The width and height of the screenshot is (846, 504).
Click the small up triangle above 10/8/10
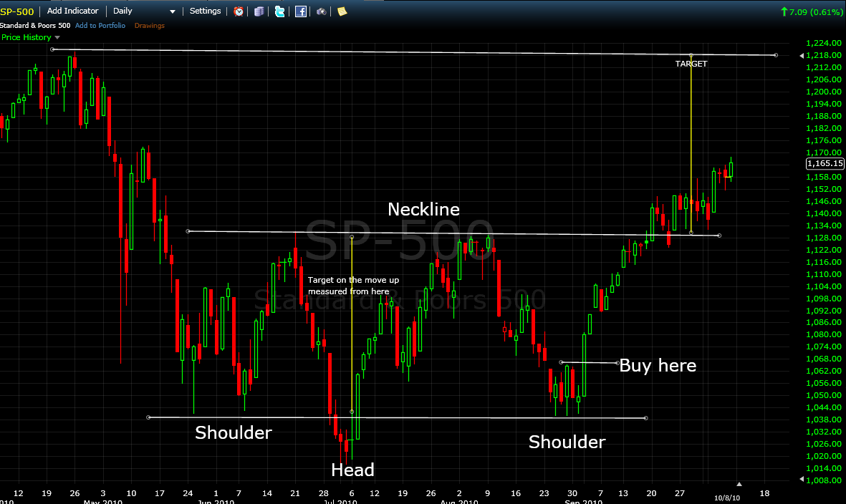(739, 484)
